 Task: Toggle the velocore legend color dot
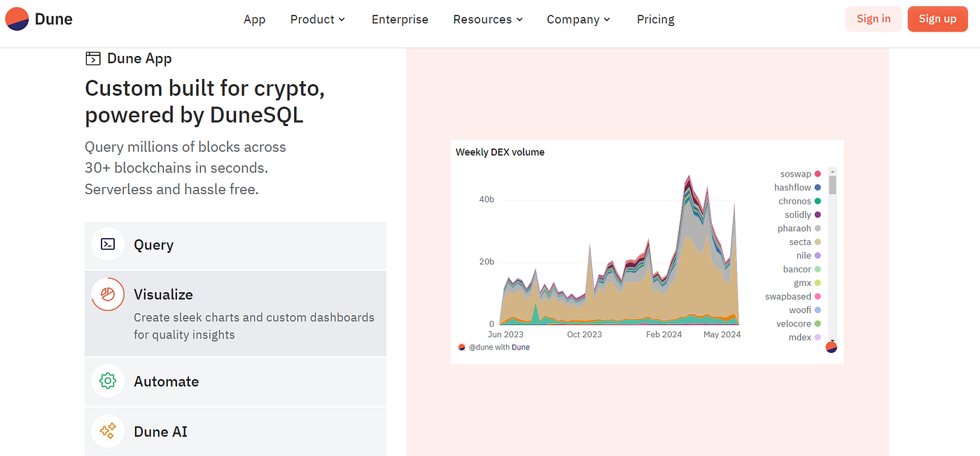(818, 324)
